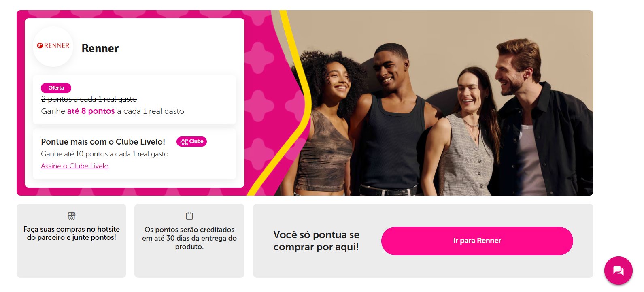Click the Renner store name heading

point(100,48)
